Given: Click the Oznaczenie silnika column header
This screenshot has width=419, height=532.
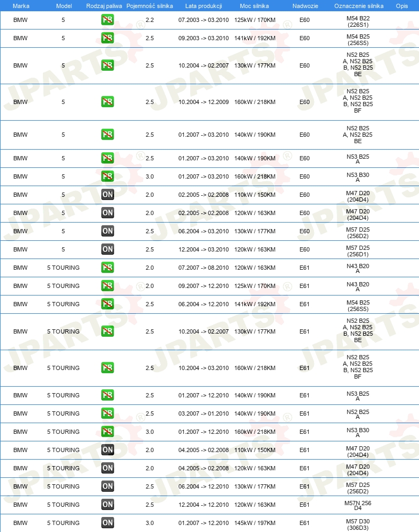Looking at the screenshot, I should pyautogui.click(x=359, y=6).
